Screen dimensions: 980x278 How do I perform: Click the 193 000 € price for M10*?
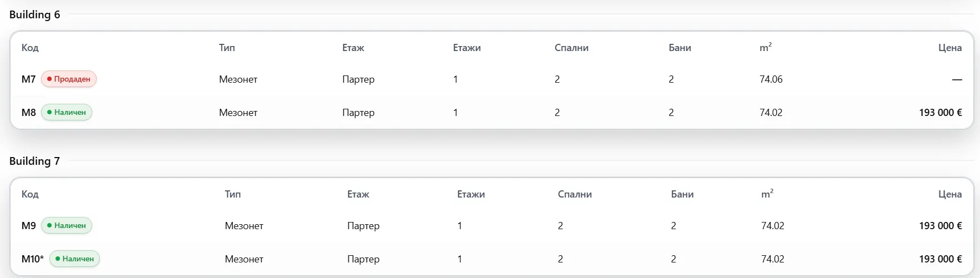pyautogui.click(x=941, y=259)
